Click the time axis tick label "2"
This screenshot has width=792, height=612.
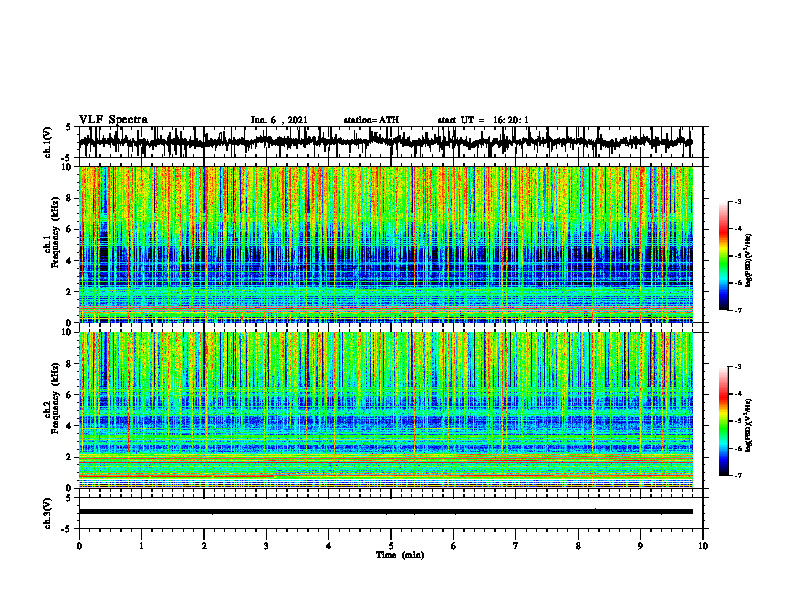[204, 546]
